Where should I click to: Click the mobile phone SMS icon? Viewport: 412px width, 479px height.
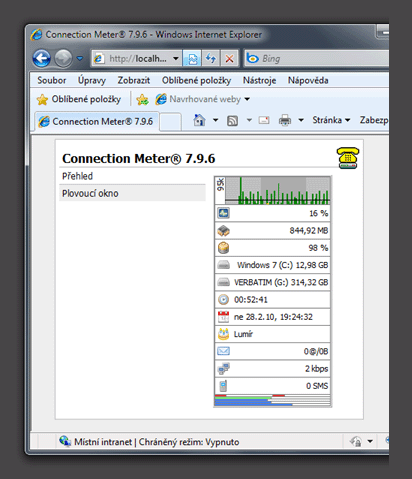click(223, 386)
